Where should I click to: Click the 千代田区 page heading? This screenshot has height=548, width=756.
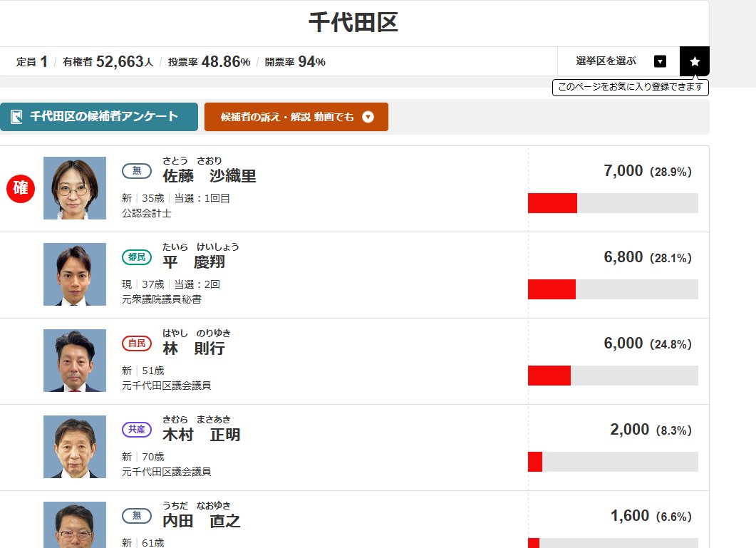coord(353,23)
